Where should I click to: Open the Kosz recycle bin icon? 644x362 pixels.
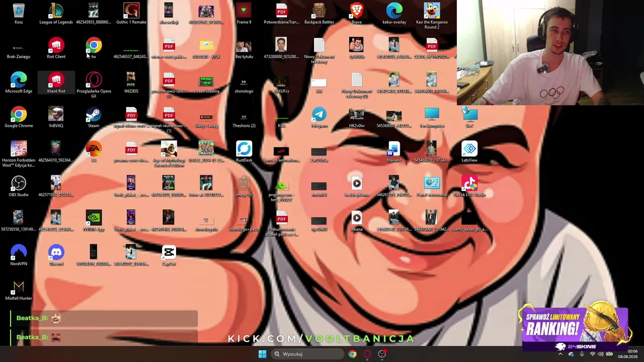pos(19,14)
